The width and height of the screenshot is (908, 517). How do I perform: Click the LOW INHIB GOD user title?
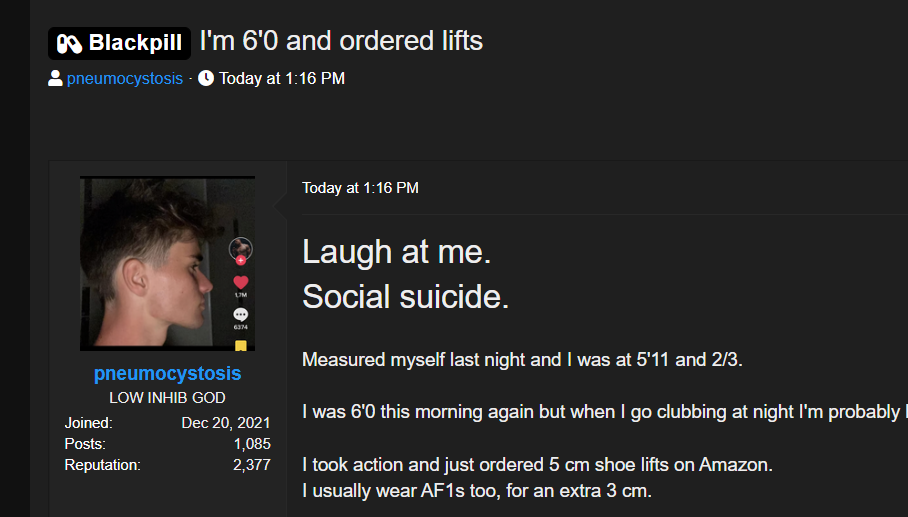point(167,398)
